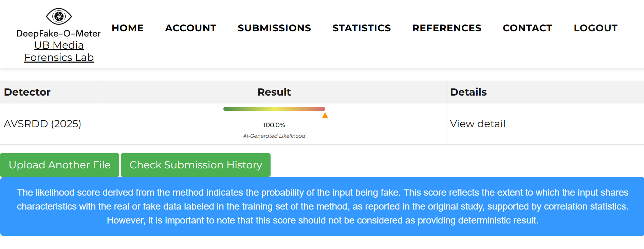Click the orange triangle likelihood marker

pyautogui.click(x=325, y=116)
